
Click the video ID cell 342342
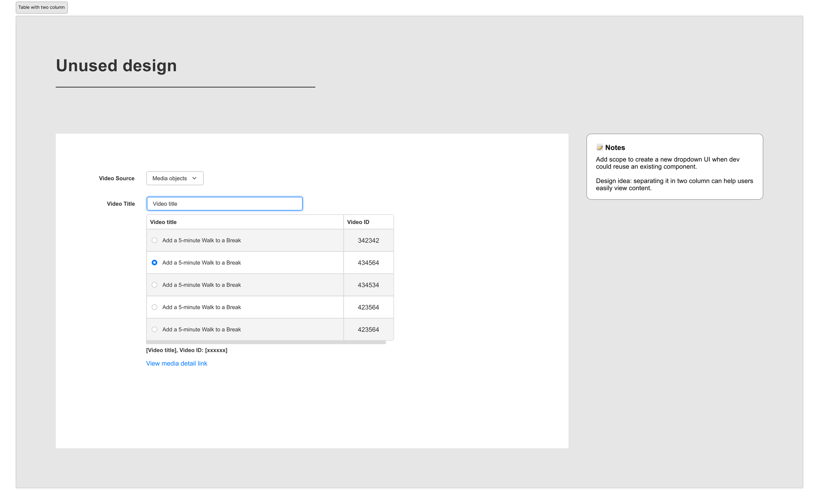[368, 240]
